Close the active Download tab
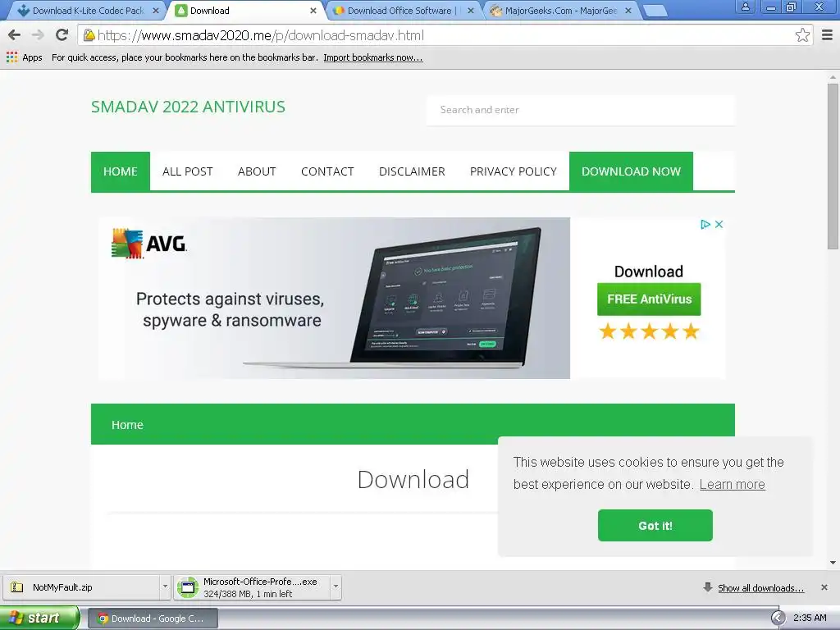 (x=313, y=11)
